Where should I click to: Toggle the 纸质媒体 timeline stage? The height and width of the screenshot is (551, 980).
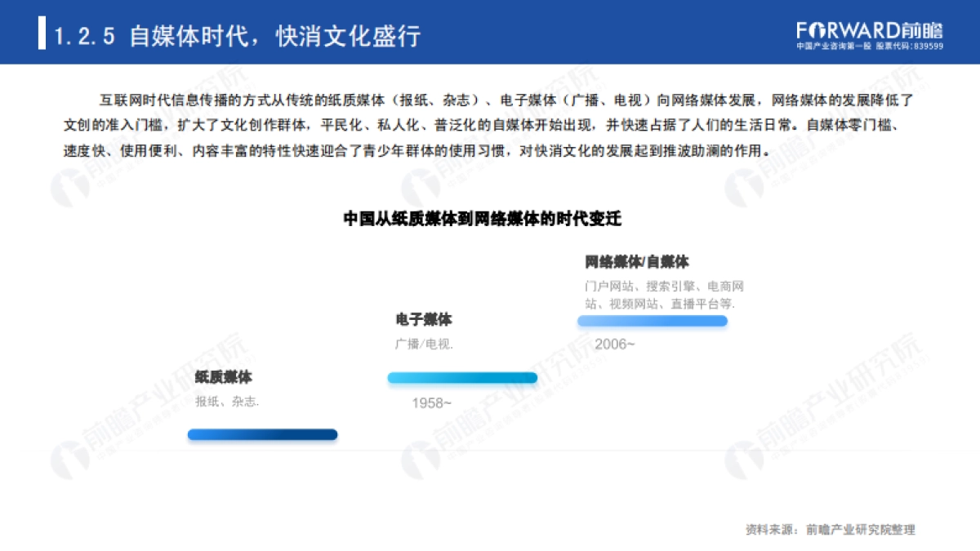tap(221, 378)
